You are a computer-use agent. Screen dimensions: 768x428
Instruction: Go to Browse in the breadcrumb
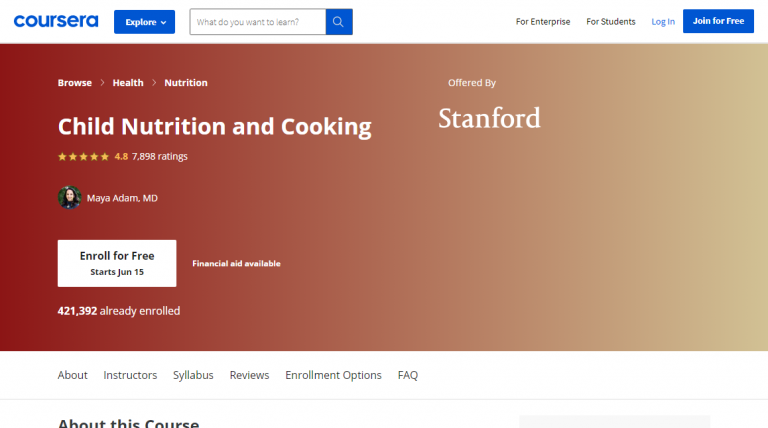(x=75, y=83)
